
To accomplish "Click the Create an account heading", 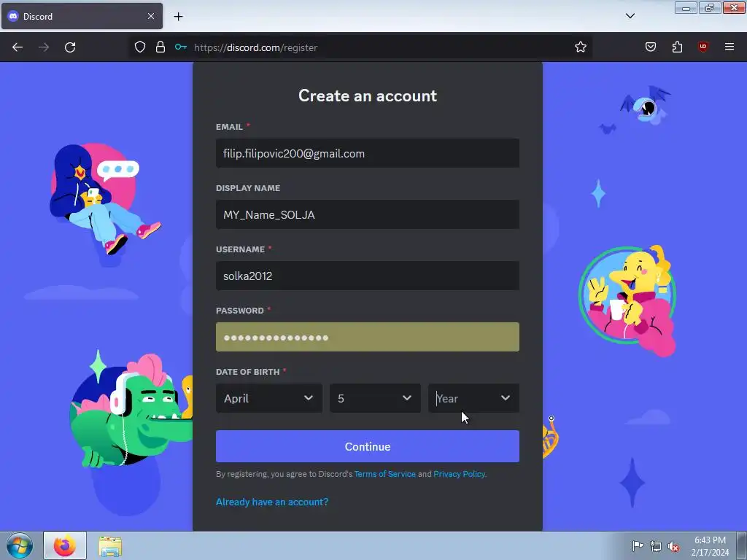I will (368, 96).
